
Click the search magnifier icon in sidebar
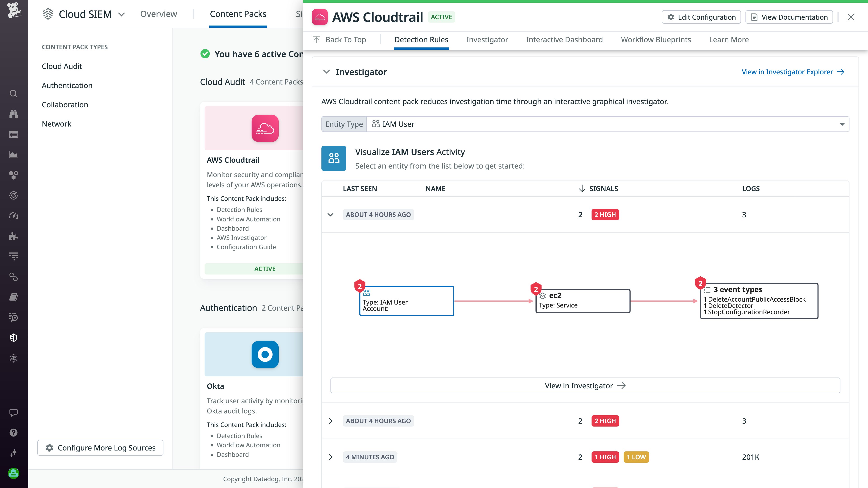(14, 94)
